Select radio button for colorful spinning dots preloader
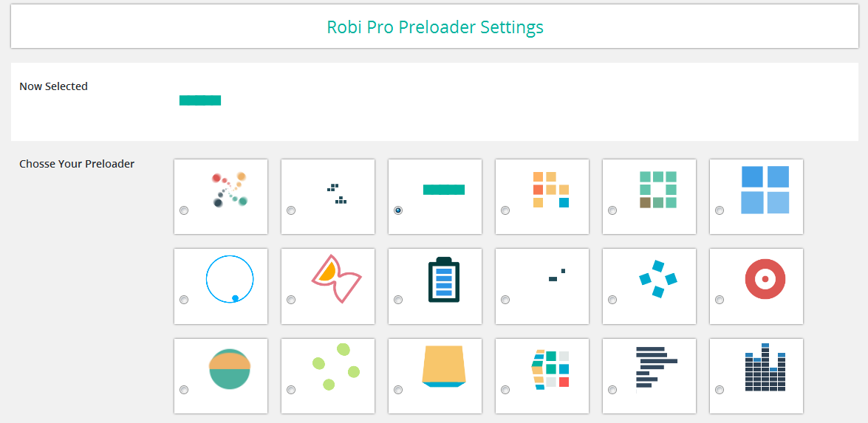Viewport: 868px width, 423px height. pyautogui.click(x=184, y=210)
